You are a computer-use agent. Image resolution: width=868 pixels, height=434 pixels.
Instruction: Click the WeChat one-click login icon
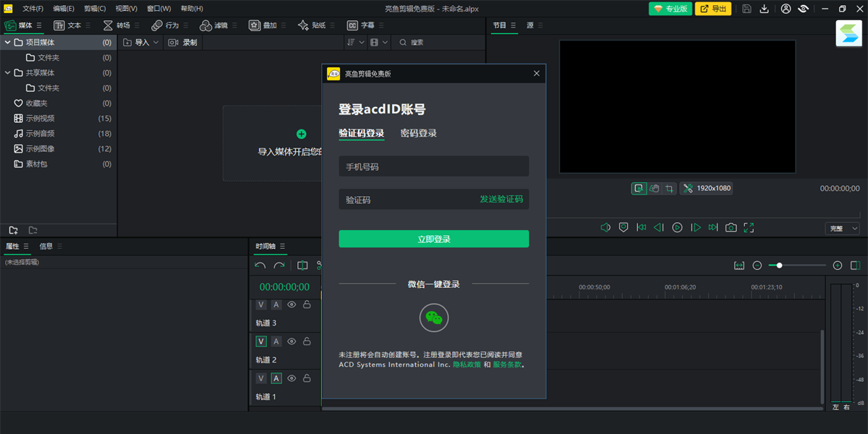[434, 318]
